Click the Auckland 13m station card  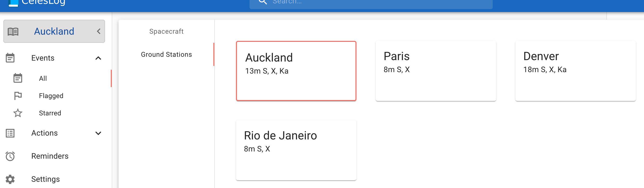coord(296,71)
